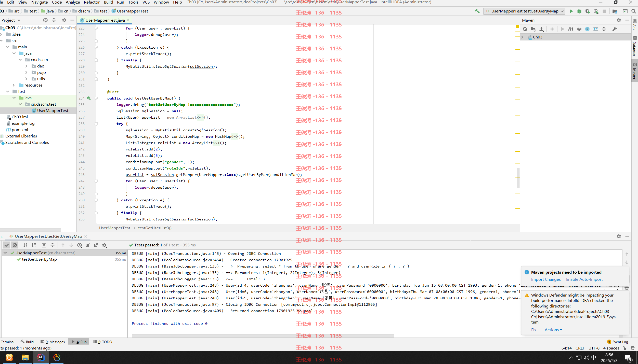
Task: Expand Ch03 node in Maven panel
Action: tap(522, 37)
